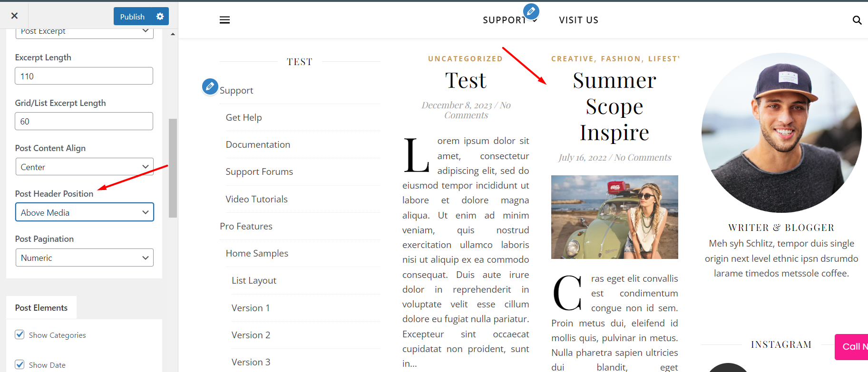Click the CREATIVE category link
Screen dimensions: 868x372
(x=573, y=59)
